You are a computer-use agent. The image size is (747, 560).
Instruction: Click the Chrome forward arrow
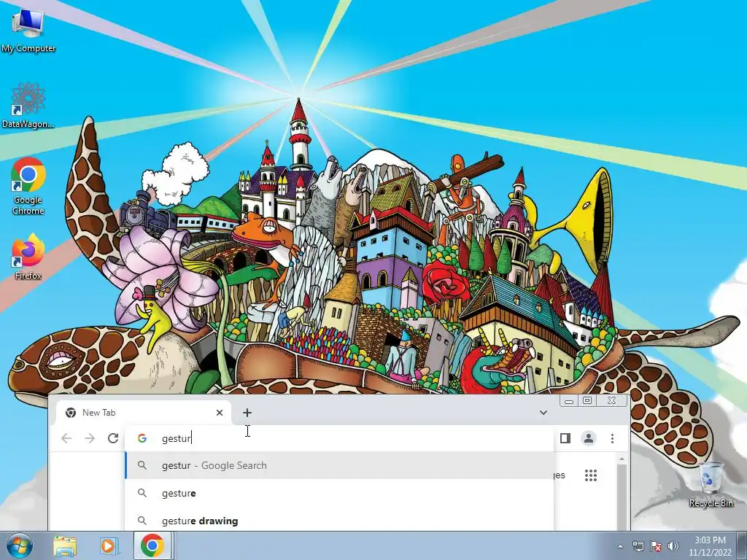click(90, 438)
